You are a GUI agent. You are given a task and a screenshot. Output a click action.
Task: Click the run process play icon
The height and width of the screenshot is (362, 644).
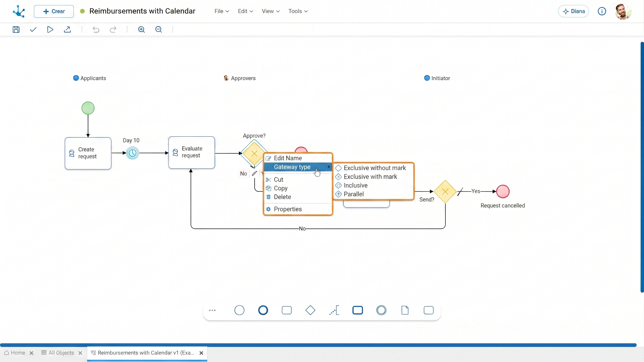(x=50, y=29)
